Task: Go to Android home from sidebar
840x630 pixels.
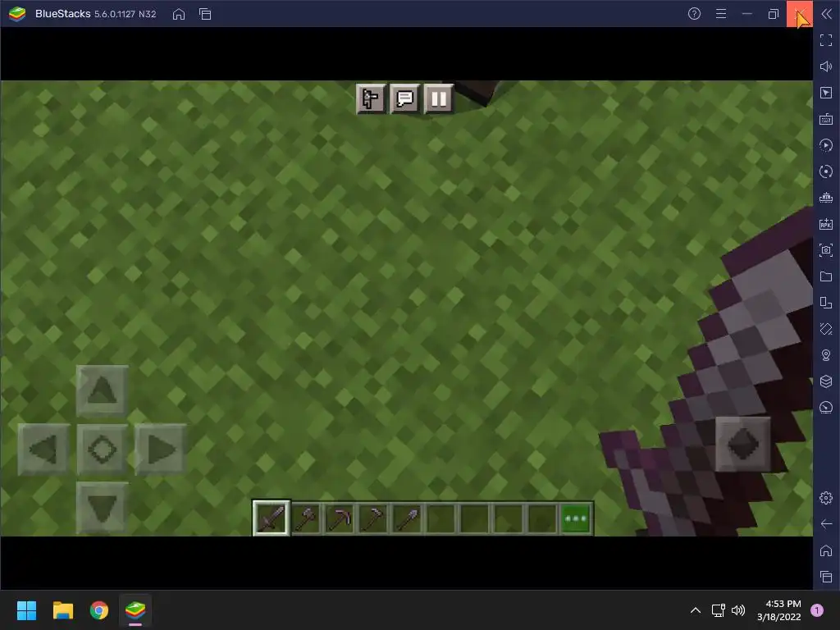Action: pos(826,550)
